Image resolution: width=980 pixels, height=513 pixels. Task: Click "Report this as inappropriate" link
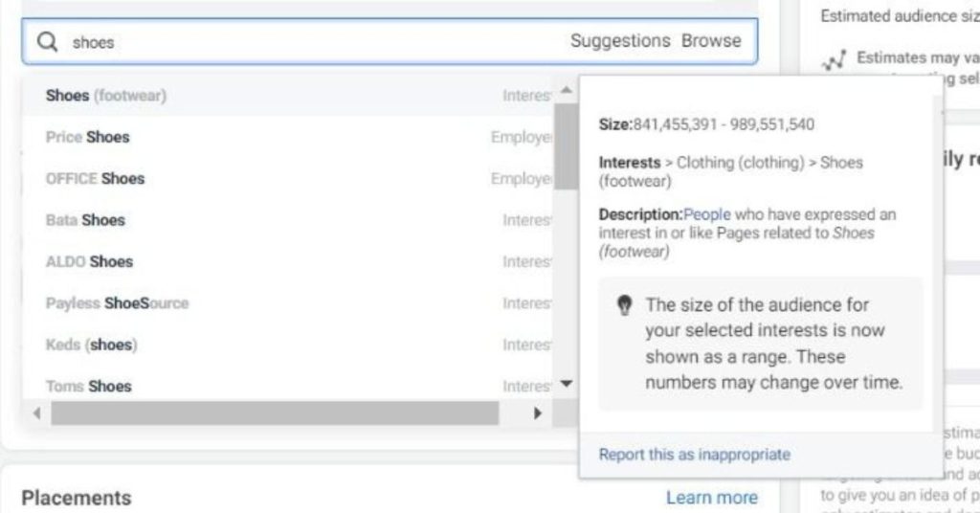click(695, 455)
